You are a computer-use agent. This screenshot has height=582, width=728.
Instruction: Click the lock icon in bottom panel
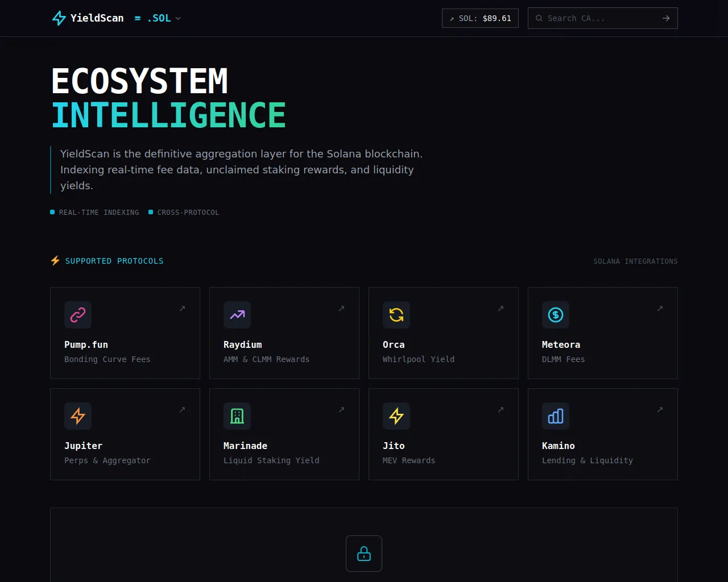(x=364, y=554)
